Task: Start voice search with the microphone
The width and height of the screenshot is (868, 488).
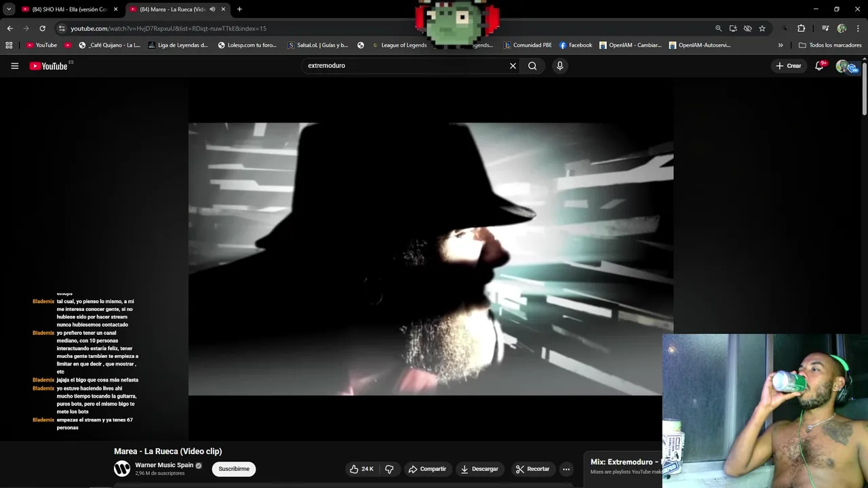Action: tap(559, 66)
